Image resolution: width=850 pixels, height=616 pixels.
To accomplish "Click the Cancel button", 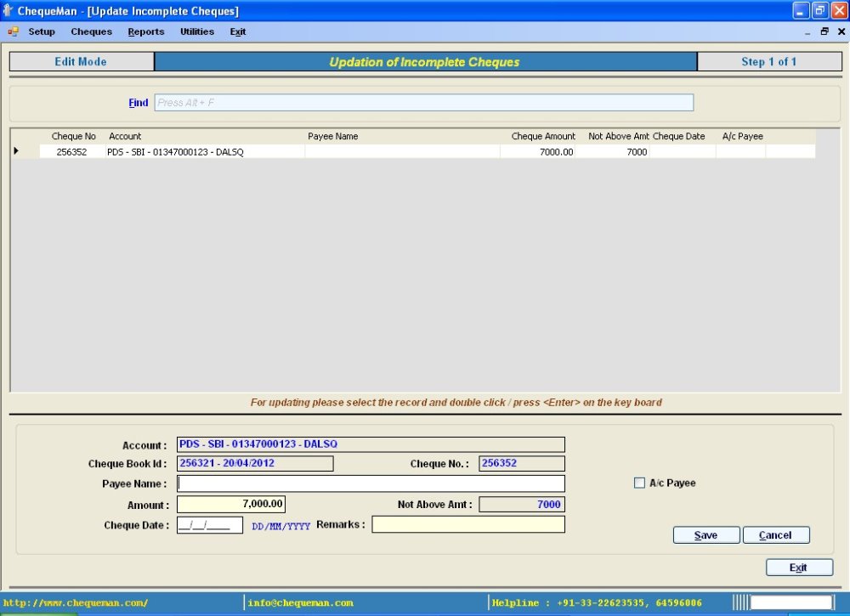I will tap(776, 534).
